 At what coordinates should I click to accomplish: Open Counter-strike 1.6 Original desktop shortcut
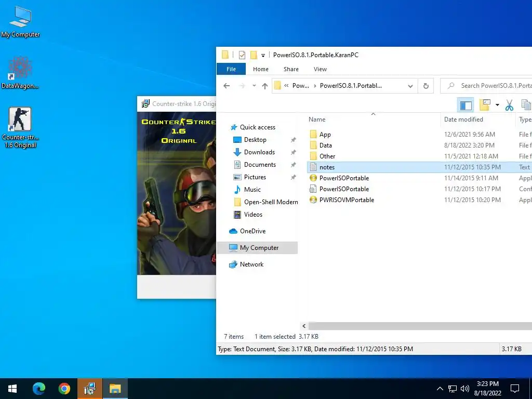pyautogui.click(x=20, y=128)
